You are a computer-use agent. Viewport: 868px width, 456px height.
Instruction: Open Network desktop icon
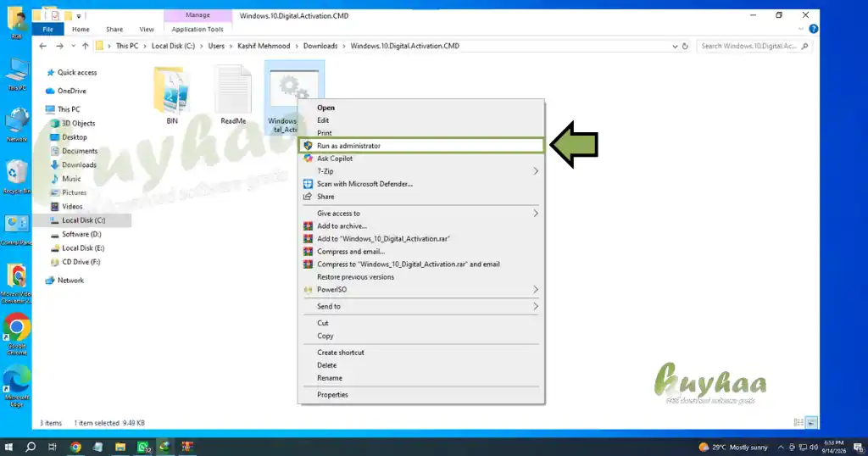pyautogui.click(x=17, y=125)
